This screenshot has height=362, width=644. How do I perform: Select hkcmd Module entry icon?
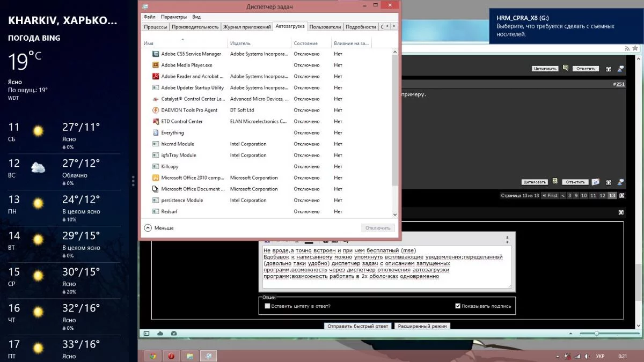tap(156, 144)
